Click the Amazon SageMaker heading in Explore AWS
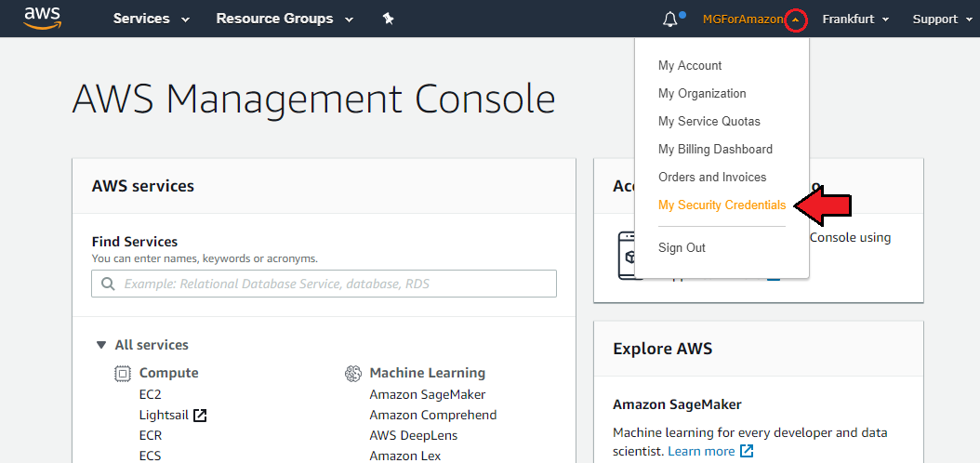This screenshot has width=980, height=463. (677, 404)
